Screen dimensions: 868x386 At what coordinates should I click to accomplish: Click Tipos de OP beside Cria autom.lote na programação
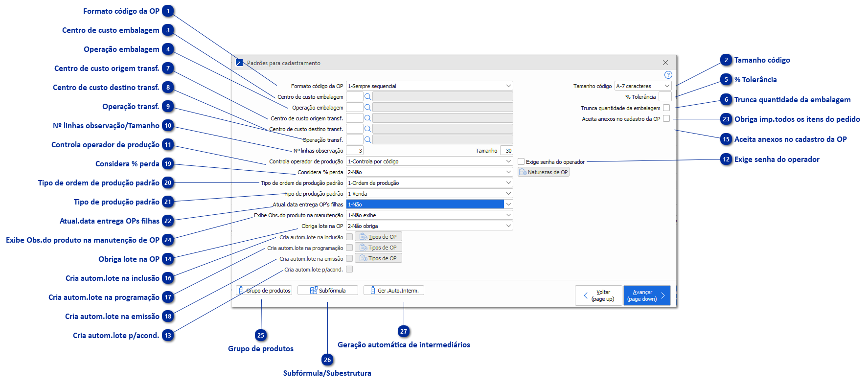point(378,248)
